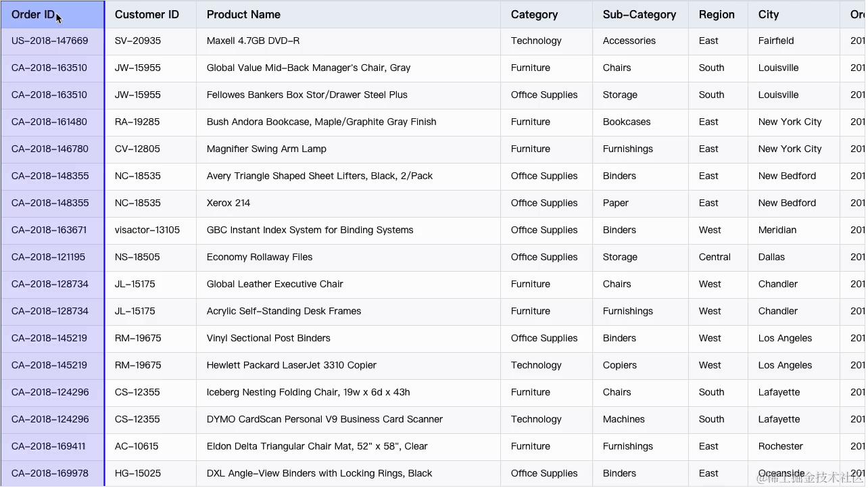Select the Technology category for DYMO CardScan

tap(535, 419)
